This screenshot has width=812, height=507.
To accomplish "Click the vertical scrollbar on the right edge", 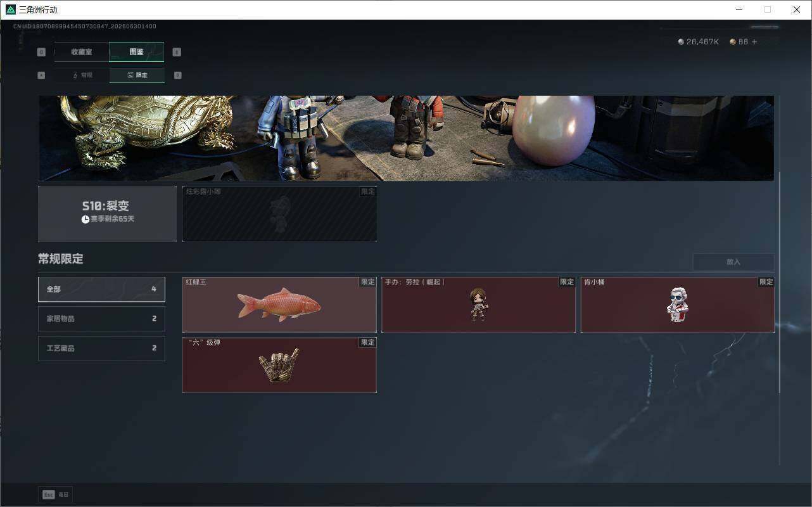I will [780, 282].
